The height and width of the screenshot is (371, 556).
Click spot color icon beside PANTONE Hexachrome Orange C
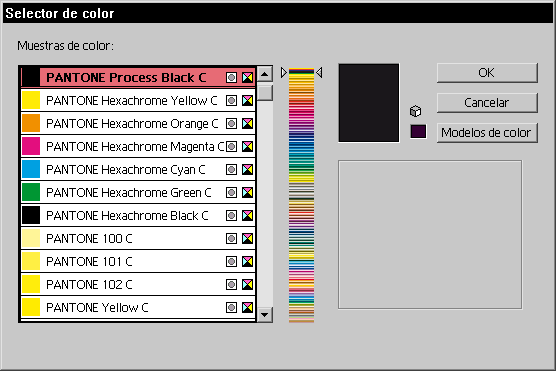click(232, 123)
